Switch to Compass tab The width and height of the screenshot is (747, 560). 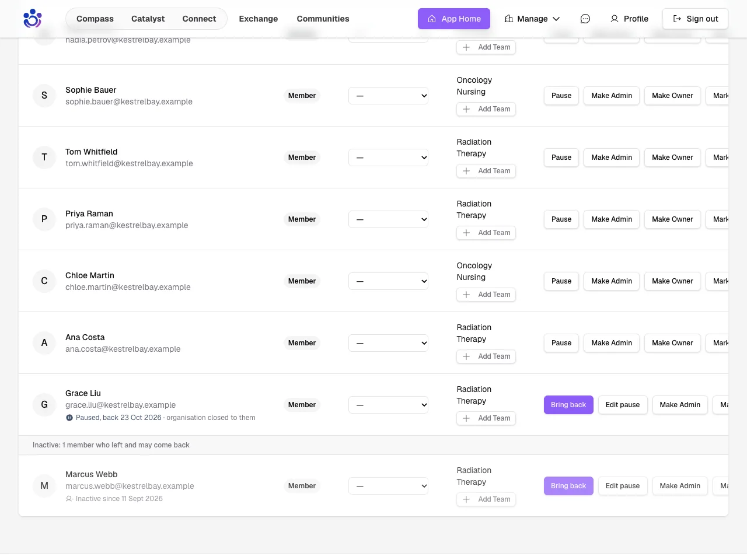95,19
